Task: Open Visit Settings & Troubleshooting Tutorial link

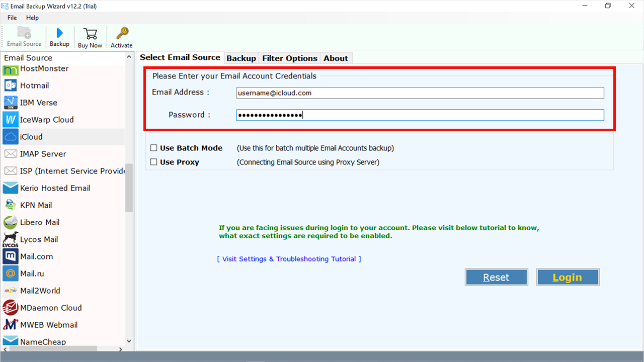Action: [x=289, y=259]
